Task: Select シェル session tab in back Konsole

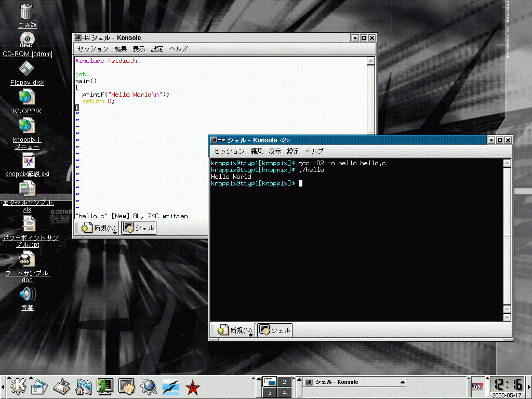Action: 139,228
